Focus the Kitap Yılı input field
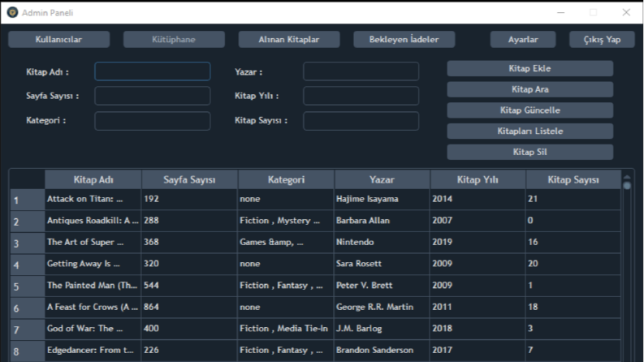The image size is (644, 362). tap(361, 96)
